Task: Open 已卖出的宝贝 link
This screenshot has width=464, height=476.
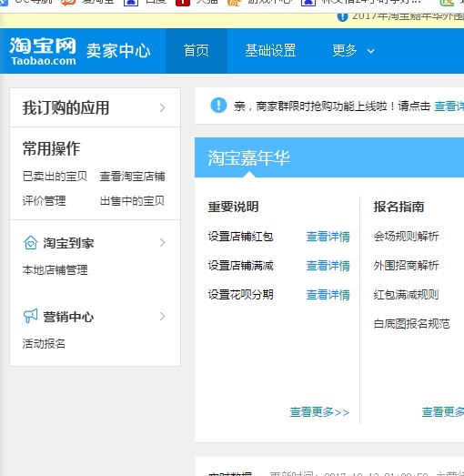Action: point(55,176)
